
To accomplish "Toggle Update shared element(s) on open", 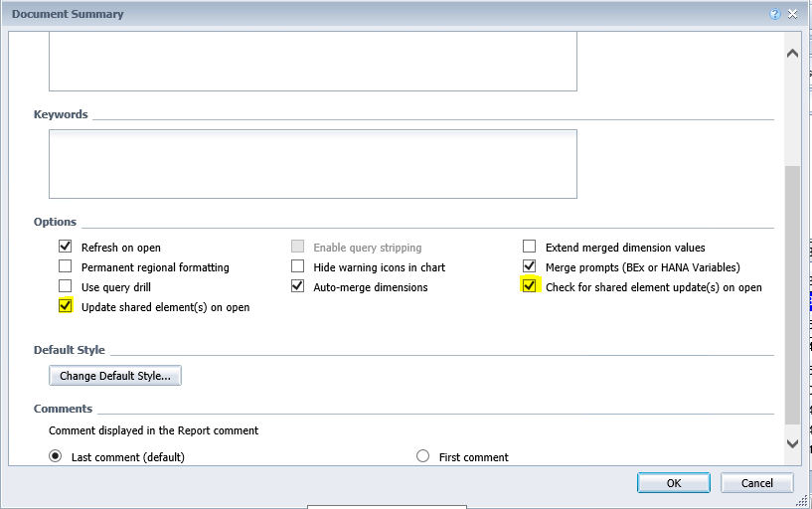I will pos(66,306).
